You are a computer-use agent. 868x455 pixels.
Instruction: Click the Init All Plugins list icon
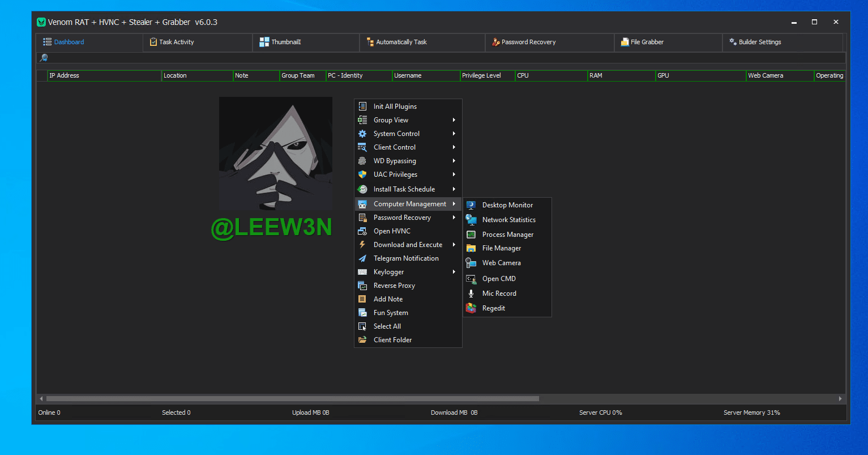(362, 107)
